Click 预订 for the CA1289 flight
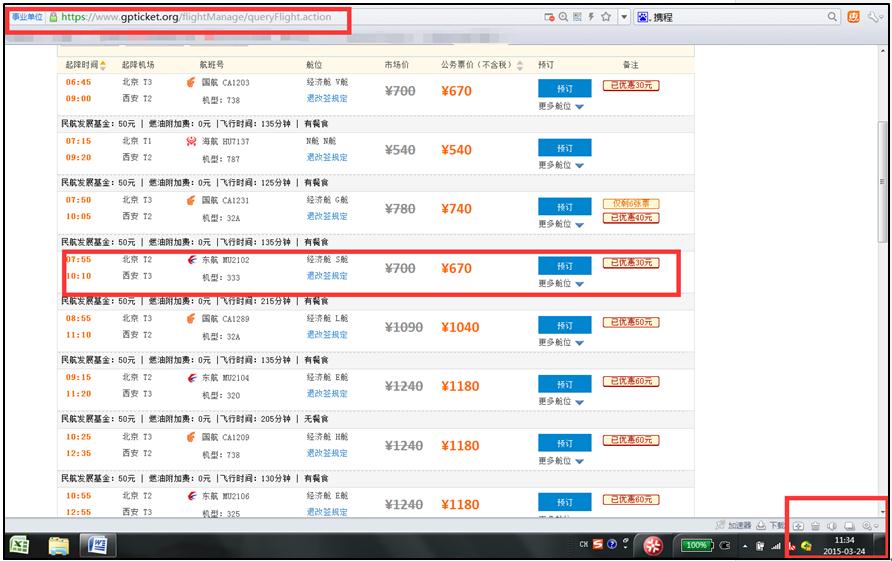The height and width of the screenshot is (561, 892). tap(564, 325)
